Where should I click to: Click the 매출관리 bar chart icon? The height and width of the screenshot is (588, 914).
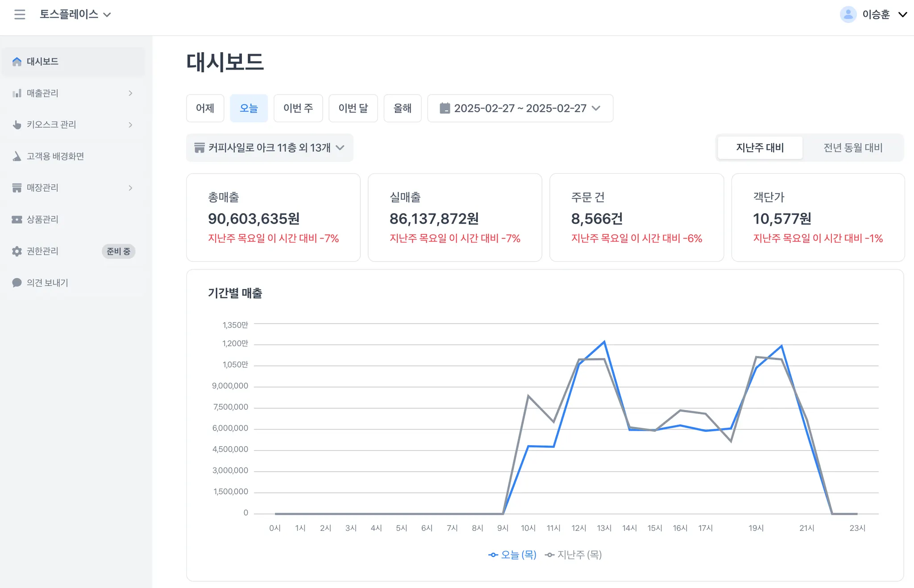coord(17,93)
